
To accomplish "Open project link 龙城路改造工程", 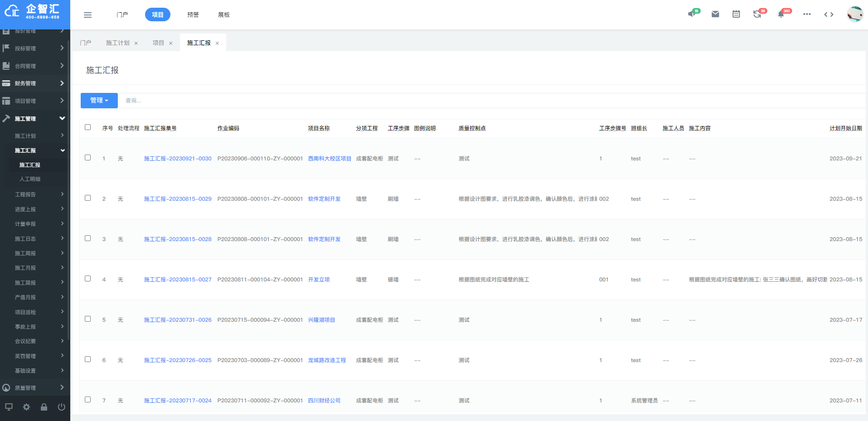I will point(327,360).
